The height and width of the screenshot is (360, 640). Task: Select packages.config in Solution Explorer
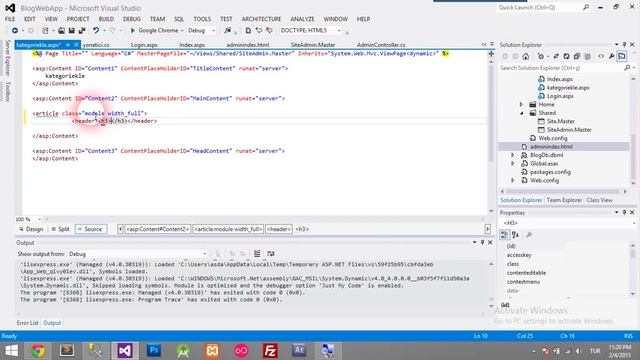(x=550, y=172)
